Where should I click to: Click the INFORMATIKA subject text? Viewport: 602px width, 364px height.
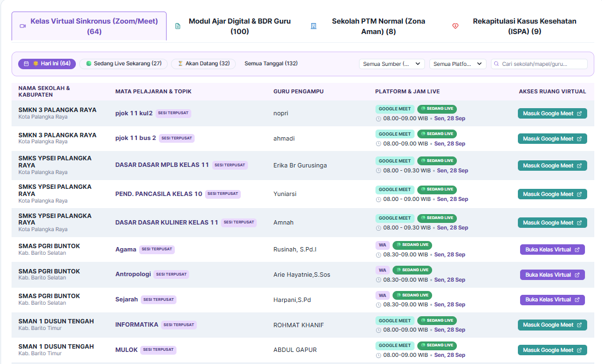137,324
